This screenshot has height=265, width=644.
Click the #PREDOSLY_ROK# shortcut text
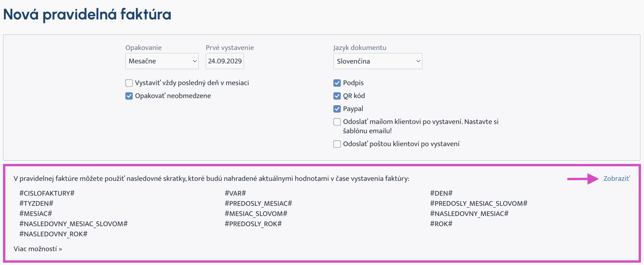click(253, 224)
